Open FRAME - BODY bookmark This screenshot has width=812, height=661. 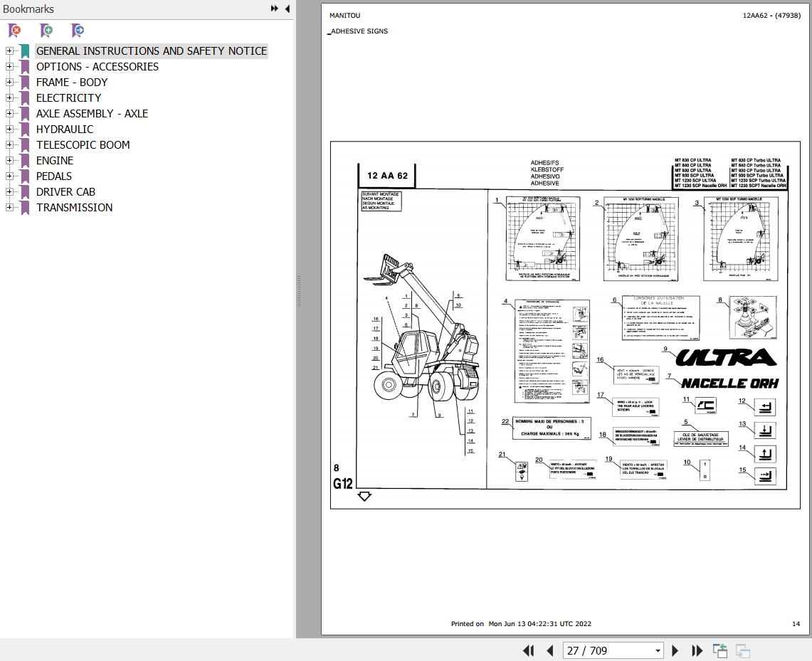click(72, 83)
